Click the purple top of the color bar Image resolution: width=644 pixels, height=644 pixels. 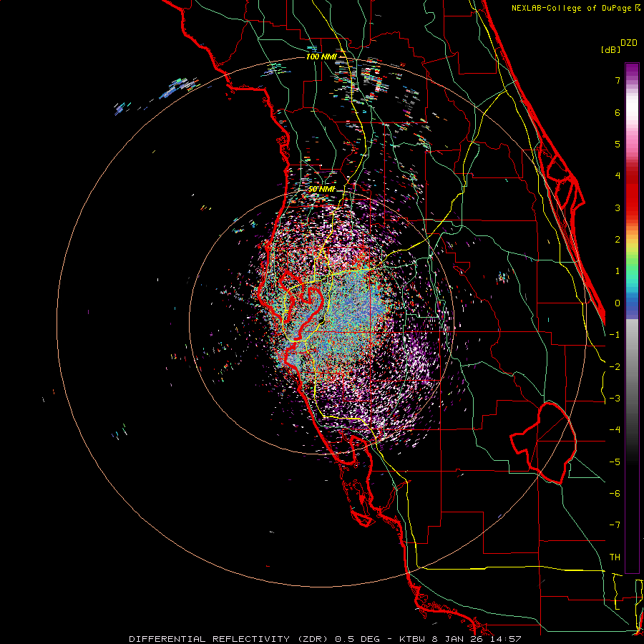click(632, 70)
